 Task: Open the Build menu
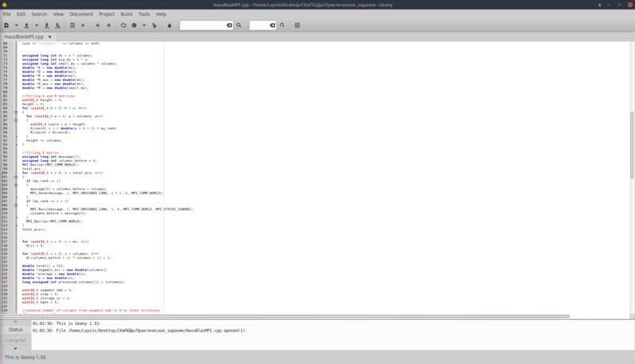[126, 14]
